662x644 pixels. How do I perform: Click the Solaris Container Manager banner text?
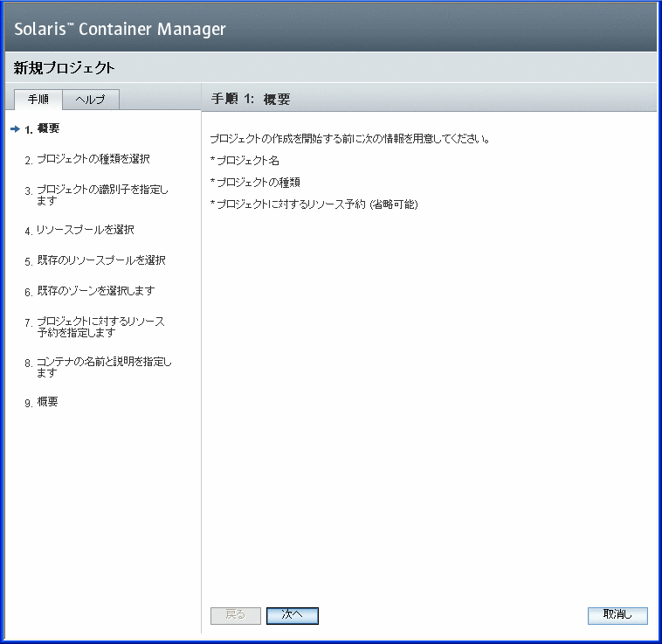(120, 29)
